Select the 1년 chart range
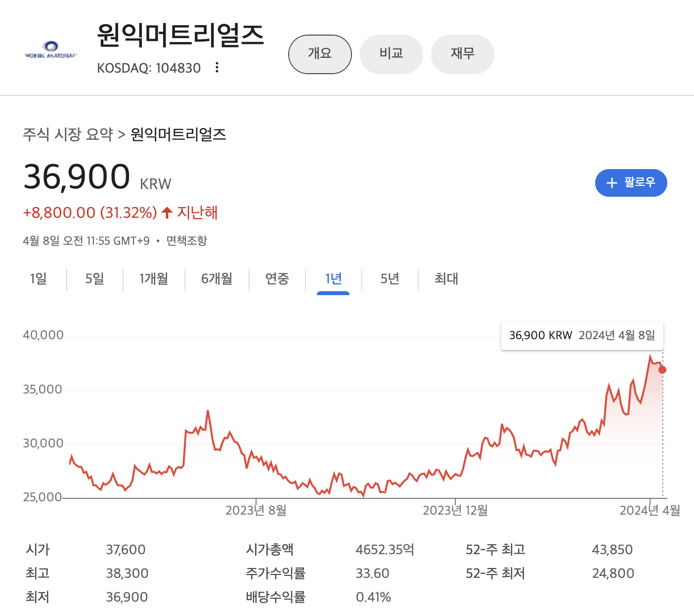This screenshot has width=694, height=616. [333, 279]
